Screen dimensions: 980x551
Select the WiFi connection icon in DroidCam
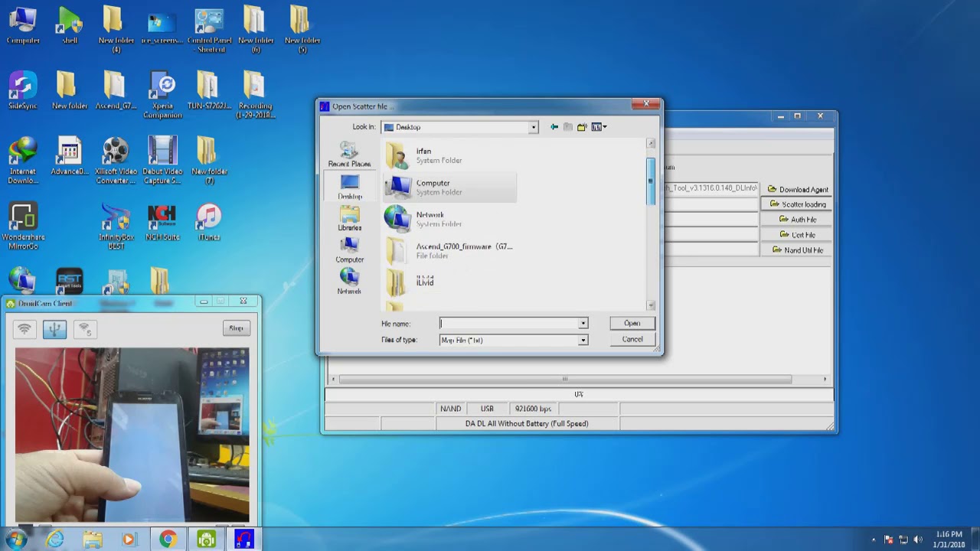pos(24,329)
